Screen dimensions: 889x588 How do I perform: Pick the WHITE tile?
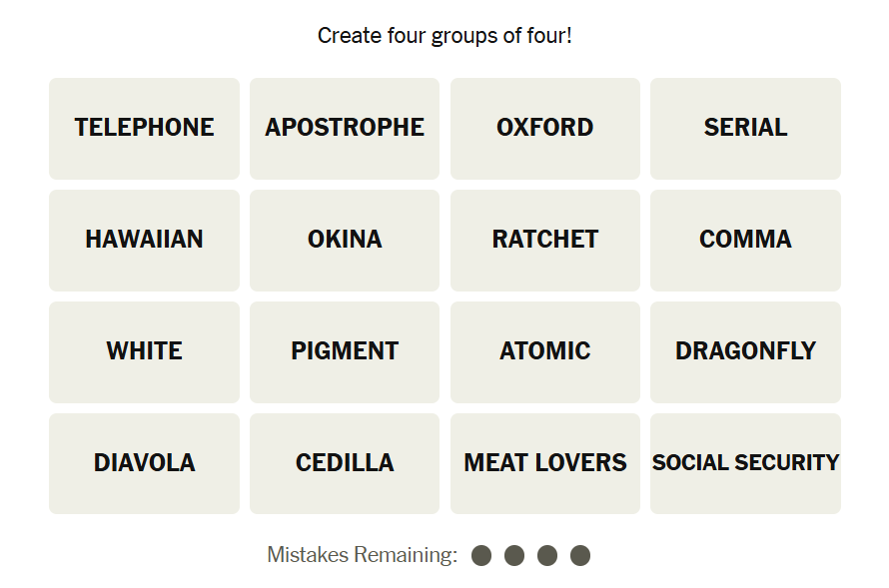pyautogui.click(x=144, y=352)
